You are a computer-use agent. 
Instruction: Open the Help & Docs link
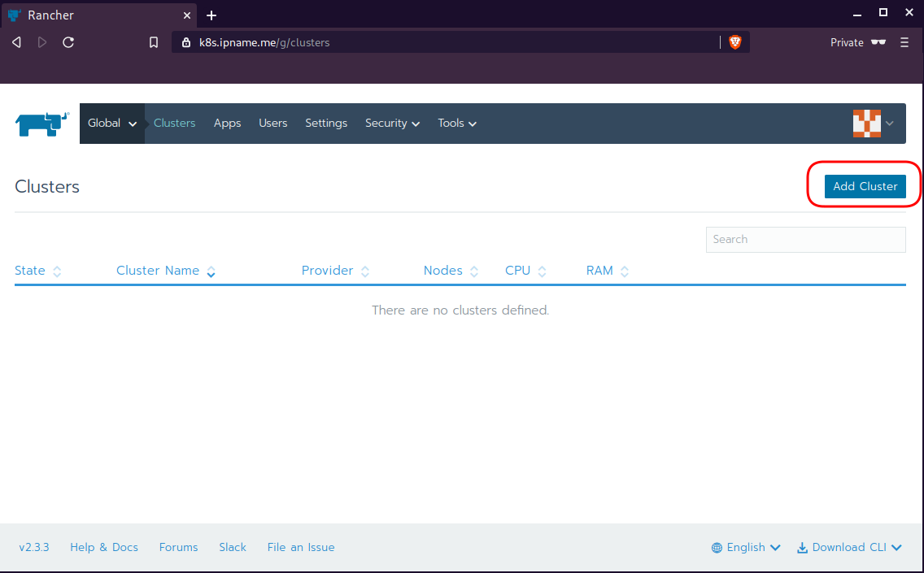click(x=104, y=548)
